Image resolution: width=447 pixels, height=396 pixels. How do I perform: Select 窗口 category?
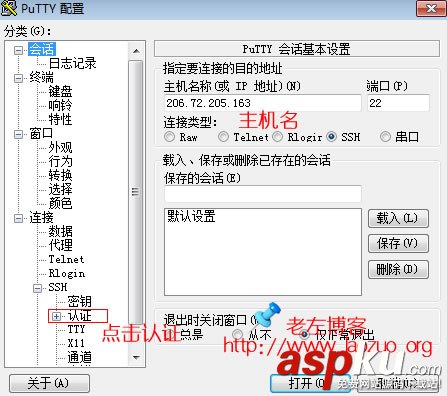tap(41, 133)
